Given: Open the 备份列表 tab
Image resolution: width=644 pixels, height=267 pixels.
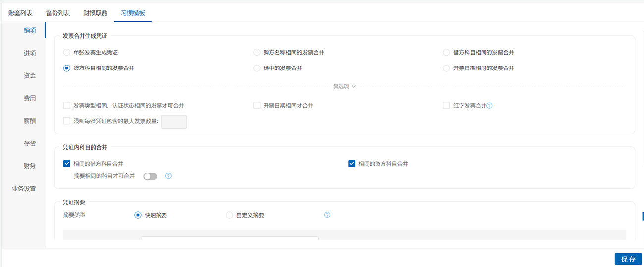Looking at the screenshot, I should (57, 13).
